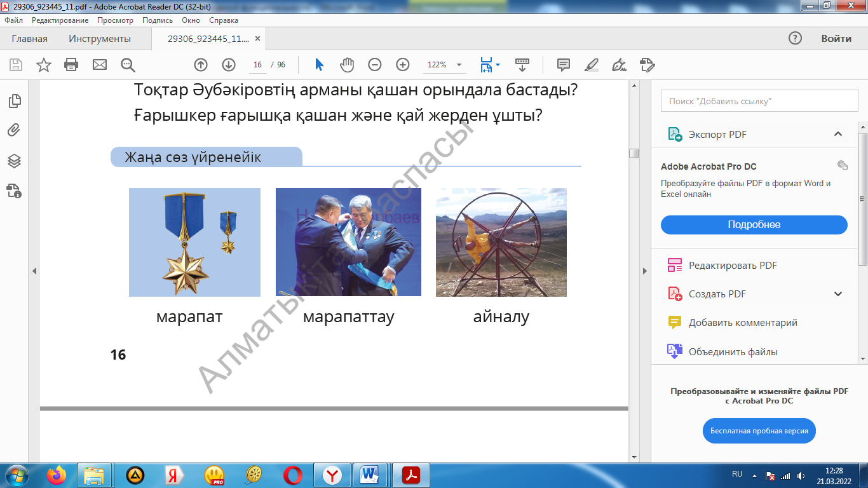
Task: Click the Экспорт PDF heading
Action: tap(717, 135)
